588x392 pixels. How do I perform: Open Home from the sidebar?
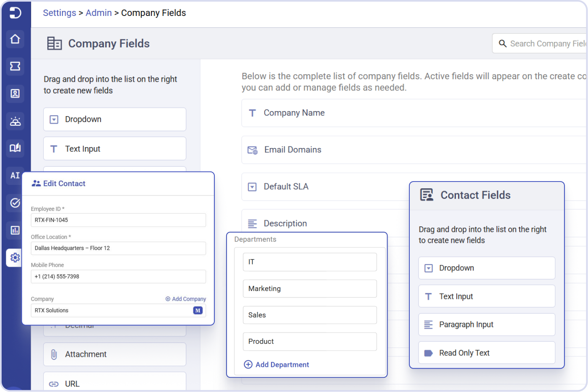click(15, 39)
